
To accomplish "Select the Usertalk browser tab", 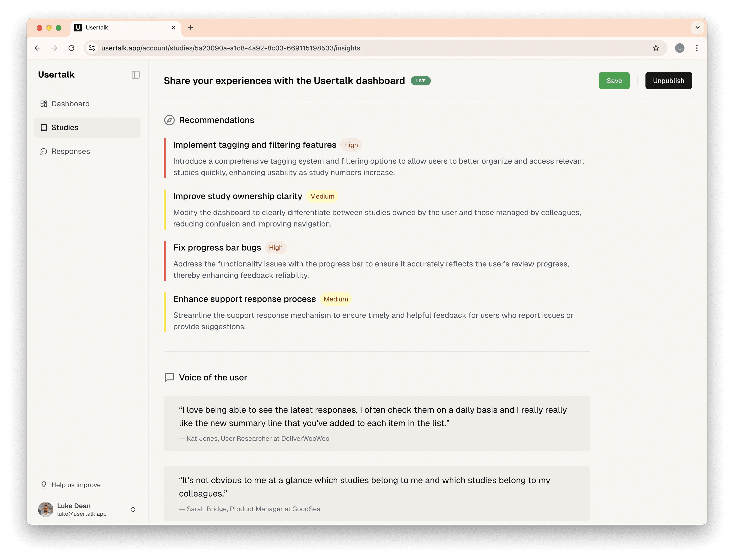I will (126, 28).
